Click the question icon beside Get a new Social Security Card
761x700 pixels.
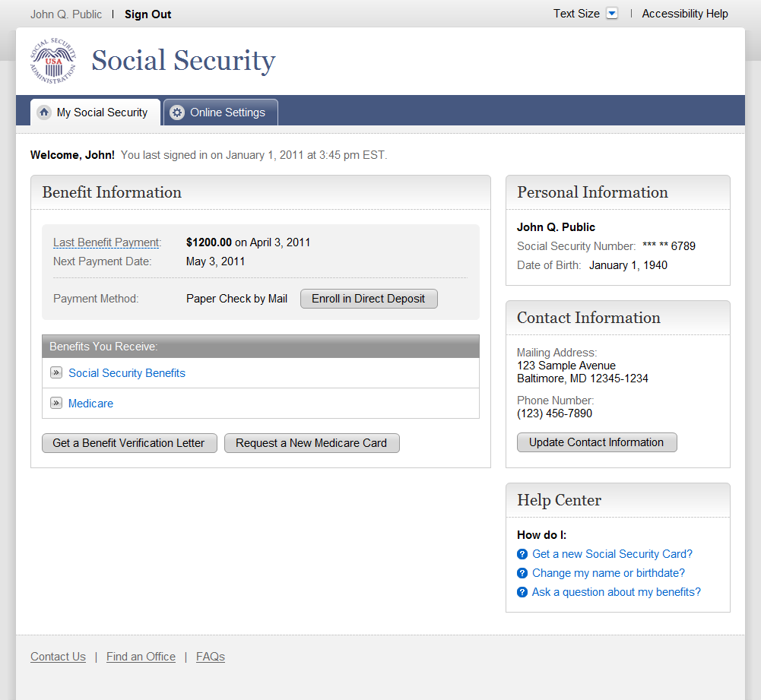522,554
